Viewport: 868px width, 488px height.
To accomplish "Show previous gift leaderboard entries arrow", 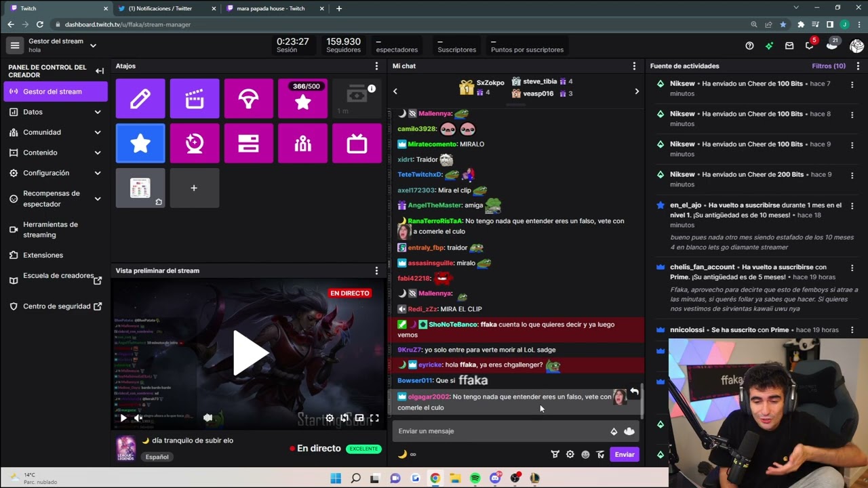I will (x=395, y=91).
